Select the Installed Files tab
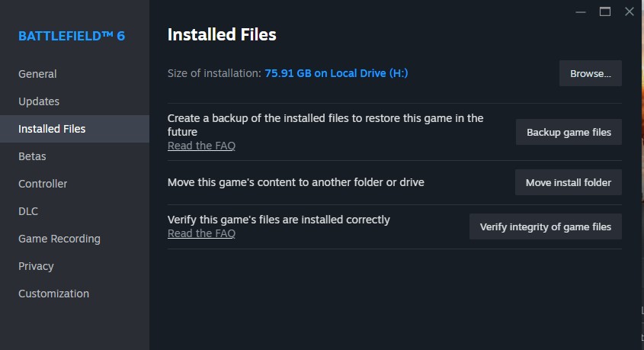Viewport: 644px width, 350px height. point(52,129)
